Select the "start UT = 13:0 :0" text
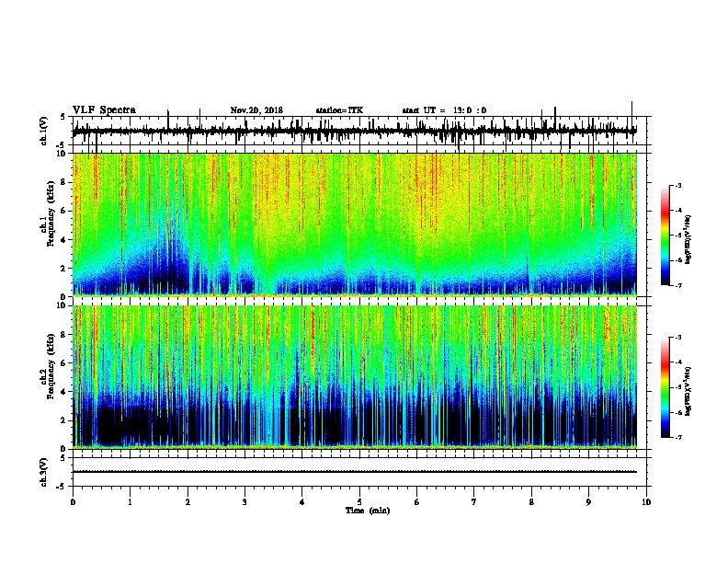Image resolution: width=728 pixels, height=563 pixels. point(444,110)
